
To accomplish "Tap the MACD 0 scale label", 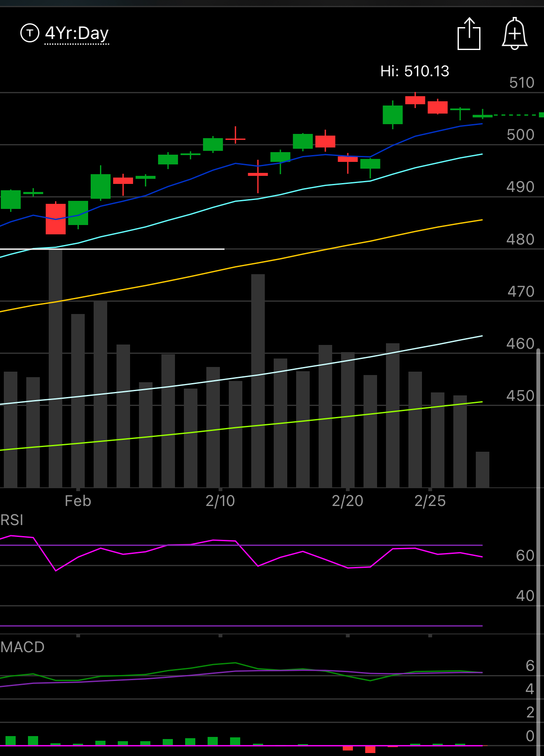I will click(530, 736).
